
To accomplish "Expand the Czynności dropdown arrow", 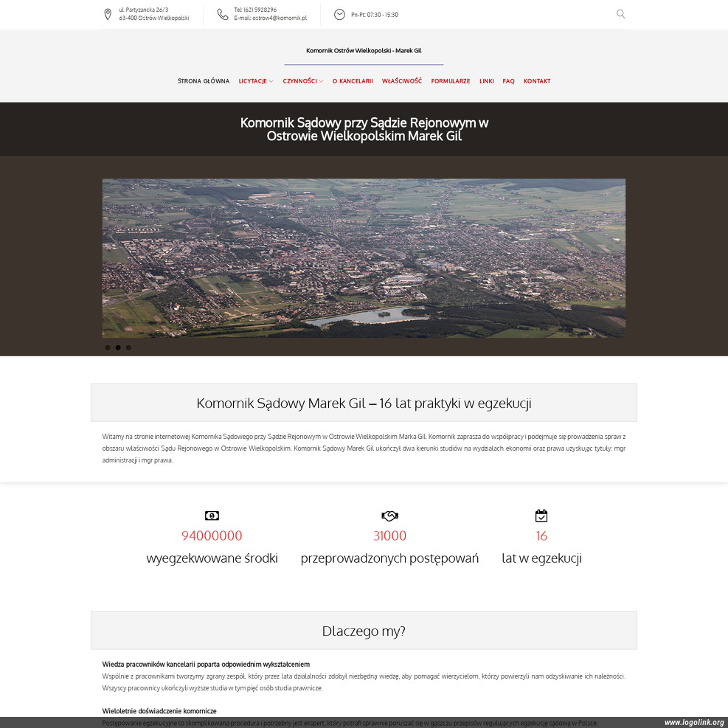I will click(x=321, y=81).
